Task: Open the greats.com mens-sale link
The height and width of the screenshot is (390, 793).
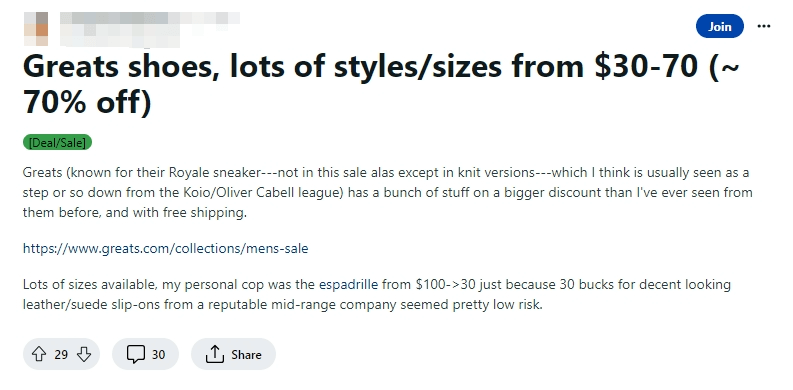Action: 165,248
